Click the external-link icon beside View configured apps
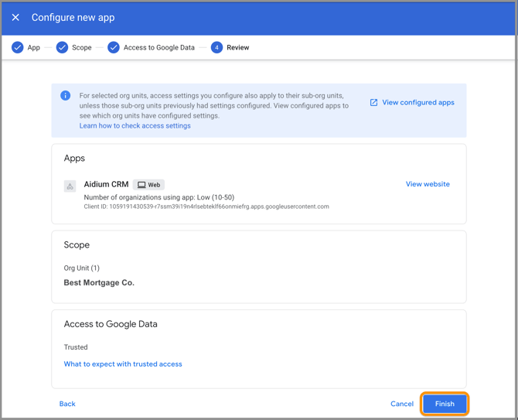The image size is (518, 420). [373, 102]
